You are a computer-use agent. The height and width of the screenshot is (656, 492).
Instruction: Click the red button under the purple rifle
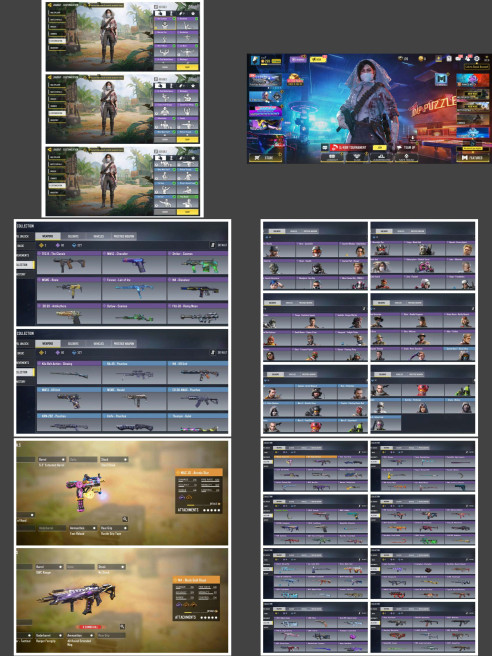coord(90,627)
